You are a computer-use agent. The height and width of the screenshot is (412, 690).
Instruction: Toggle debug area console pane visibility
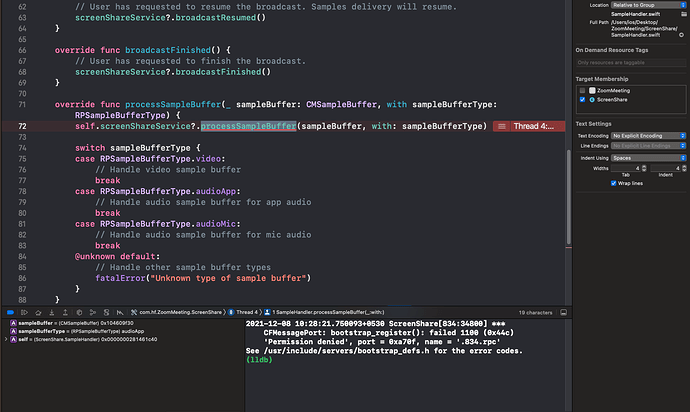coord(563,313)
